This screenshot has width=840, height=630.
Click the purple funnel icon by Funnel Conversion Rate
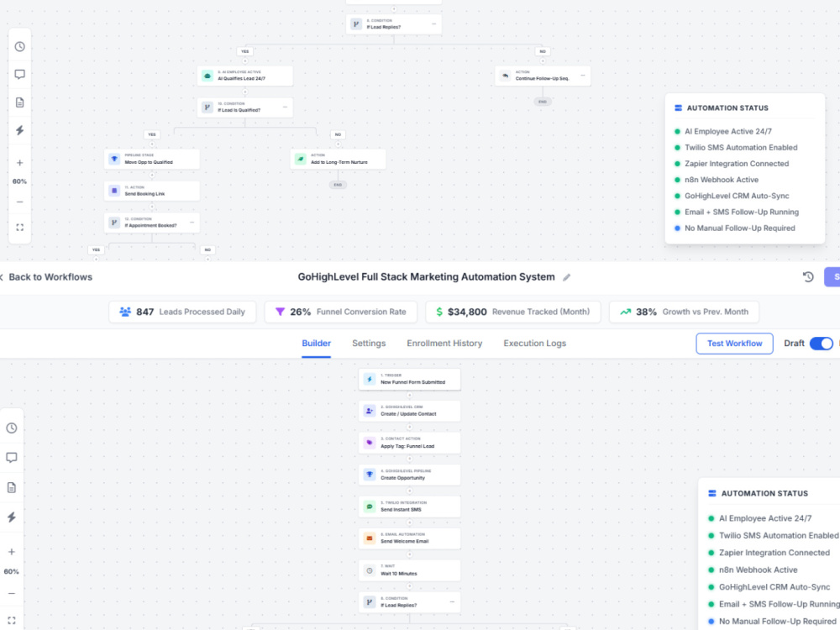[x=280, y=312]
